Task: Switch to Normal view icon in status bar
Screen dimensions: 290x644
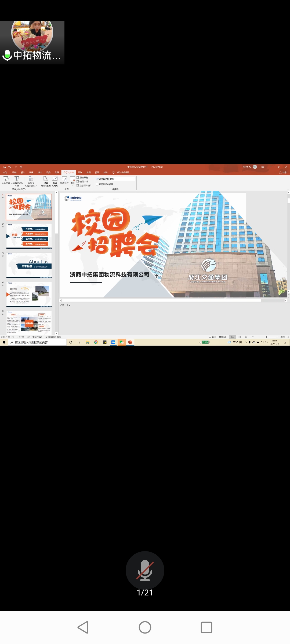Action: [233, 337]
